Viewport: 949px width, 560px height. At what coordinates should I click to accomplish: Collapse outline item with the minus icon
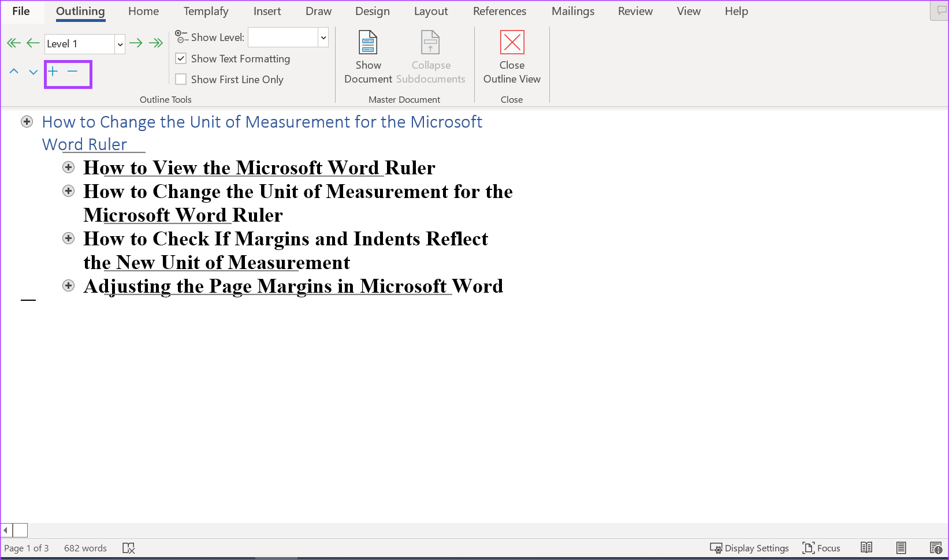[72, 71]
